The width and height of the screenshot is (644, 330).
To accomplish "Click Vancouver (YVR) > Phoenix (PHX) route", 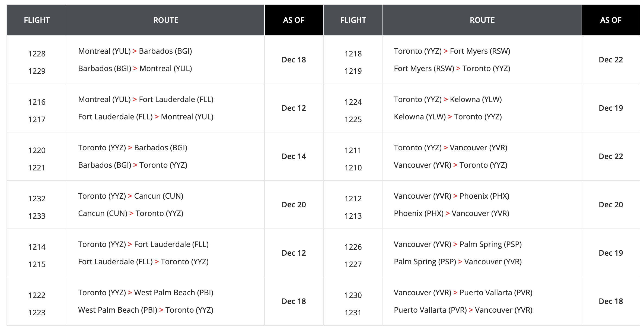I will [x=451, y=196].
